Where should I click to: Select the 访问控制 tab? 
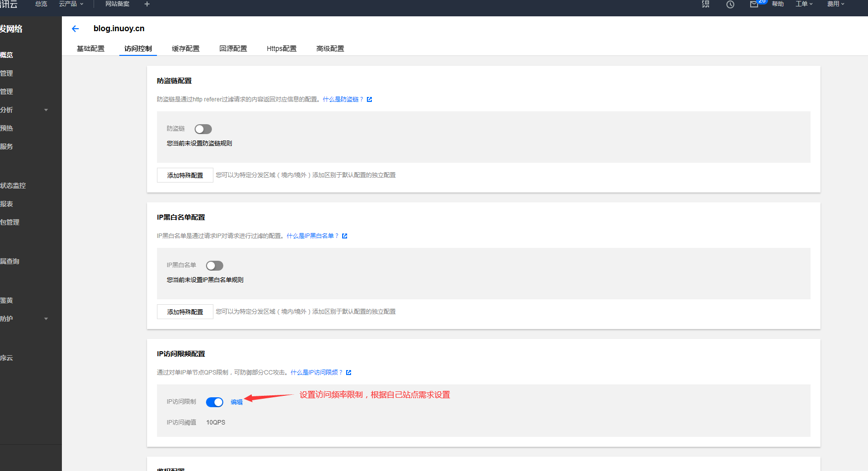[138, 48]
